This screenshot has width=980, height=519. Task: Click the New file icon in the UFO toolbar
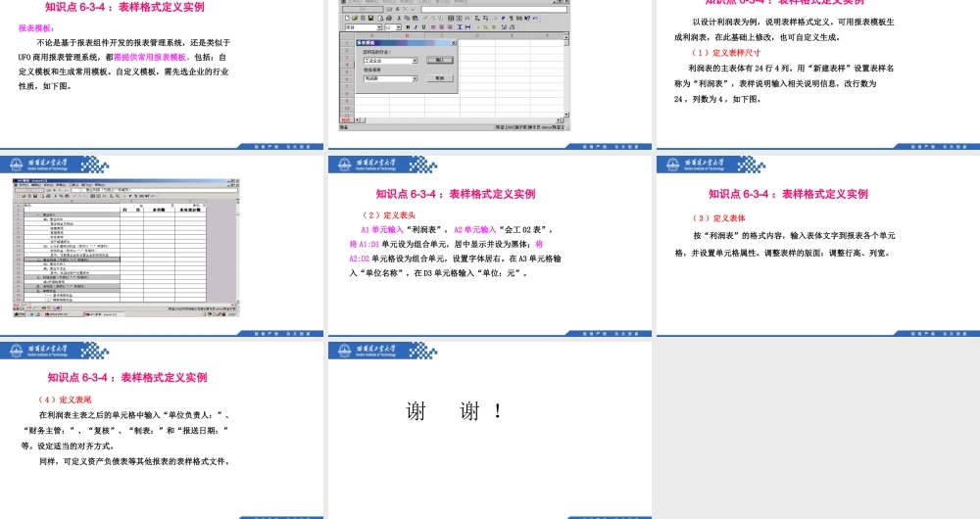pyautogui.click(x=347, y=18)
